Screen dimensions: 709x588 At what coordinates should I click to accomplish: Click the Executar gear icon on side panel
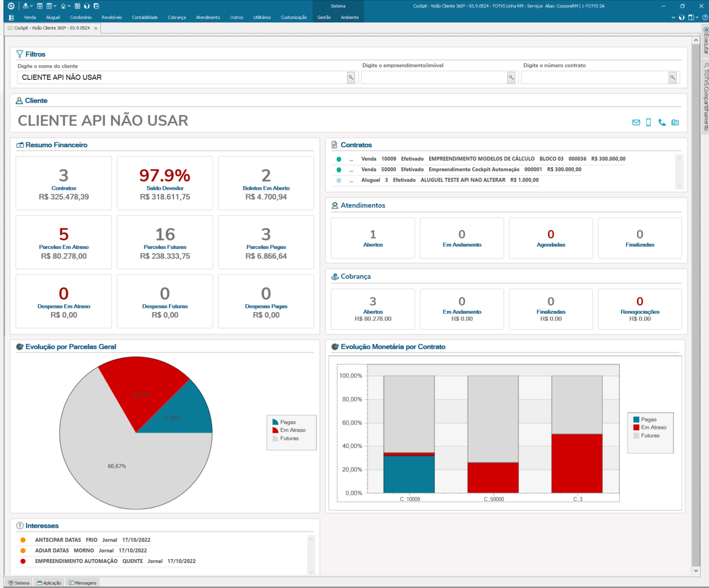click(x=706, y=30)
